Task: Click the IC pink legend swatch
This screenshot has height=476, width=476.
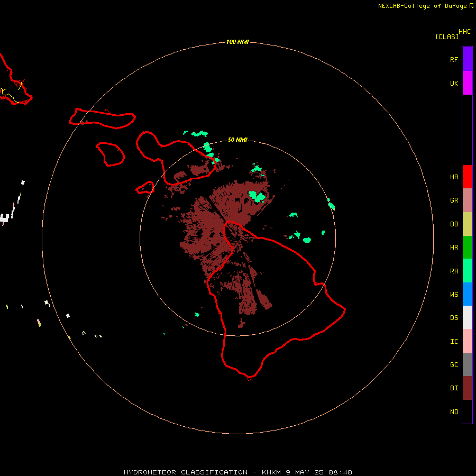Action: click(467, 341)
